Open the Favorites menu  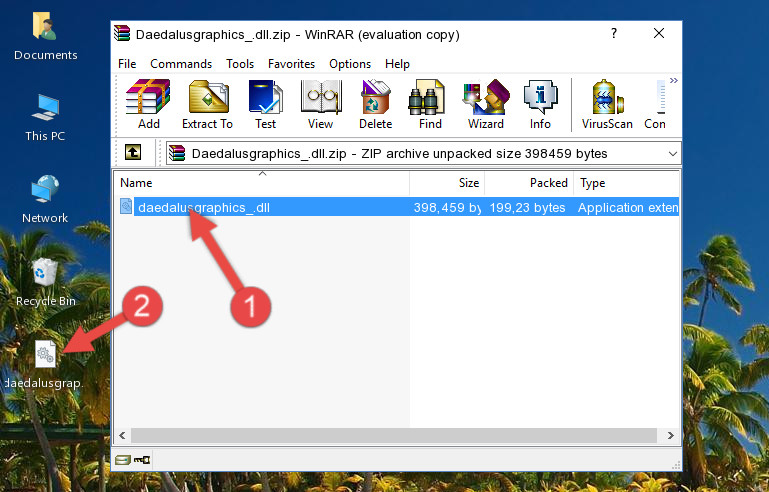coord(291,64)
